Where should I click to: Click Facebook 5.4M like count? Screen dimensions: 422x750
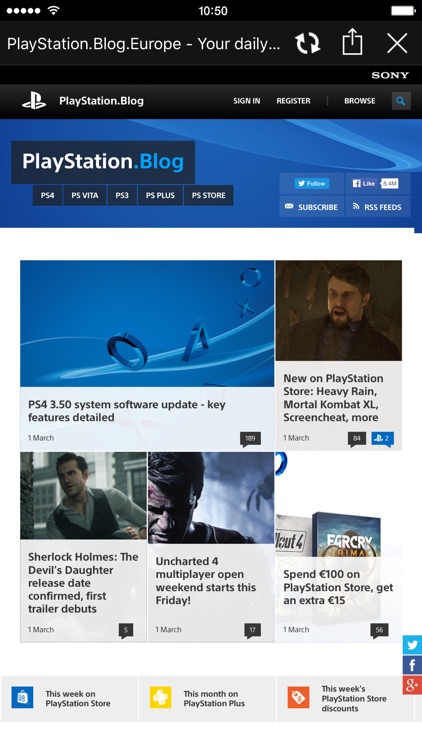click(389, 183)
